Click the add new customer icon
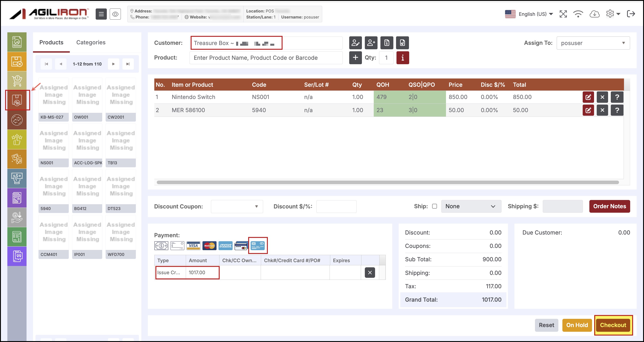 coord(371,43)
